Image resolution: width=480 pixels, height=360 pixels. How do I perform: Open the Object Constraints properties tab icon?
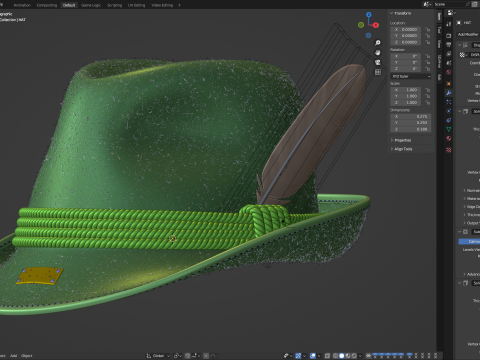(449, 120)
